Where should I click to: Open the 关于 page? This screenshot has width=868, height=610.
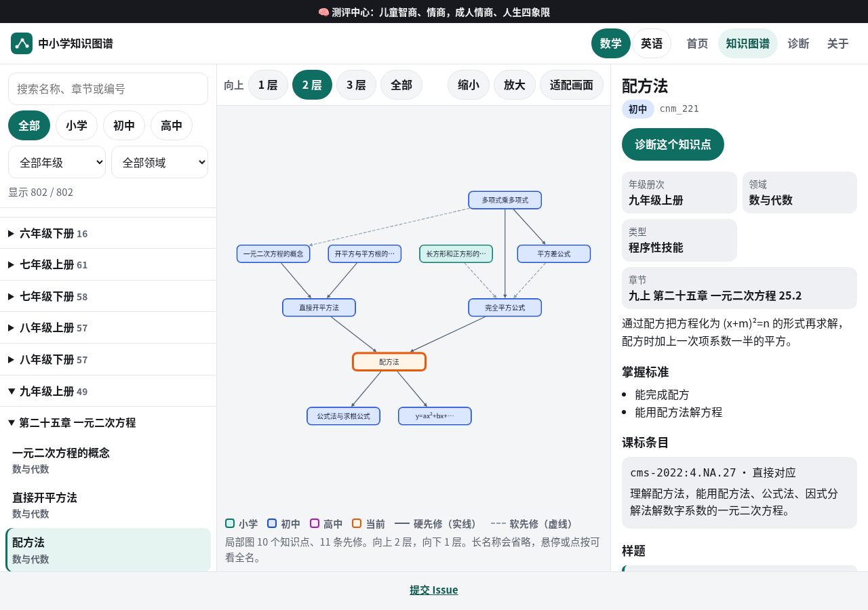click(x=838, y=43)
